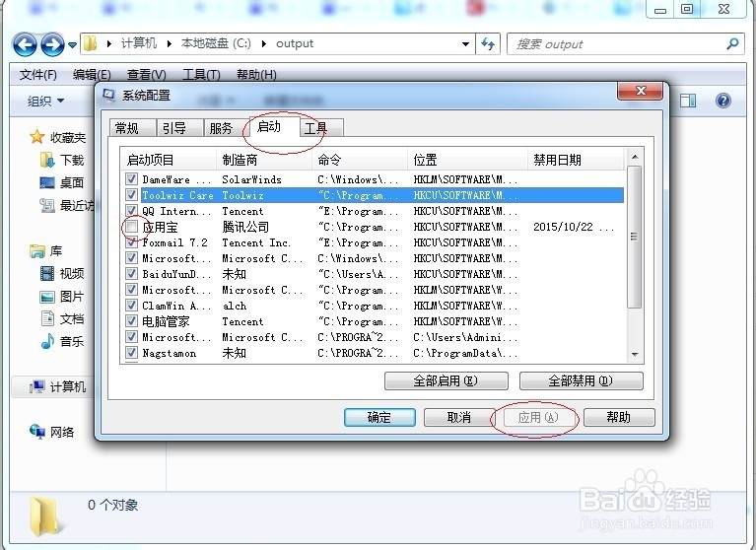Sort by 启动项目 column header

point(169,160)
